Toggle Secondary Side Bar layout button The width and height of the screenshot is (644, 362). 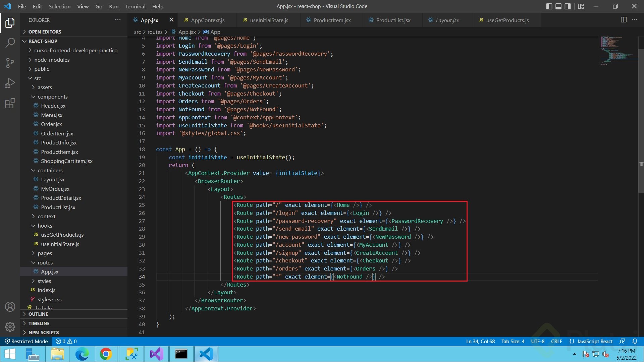pos(568,6)
